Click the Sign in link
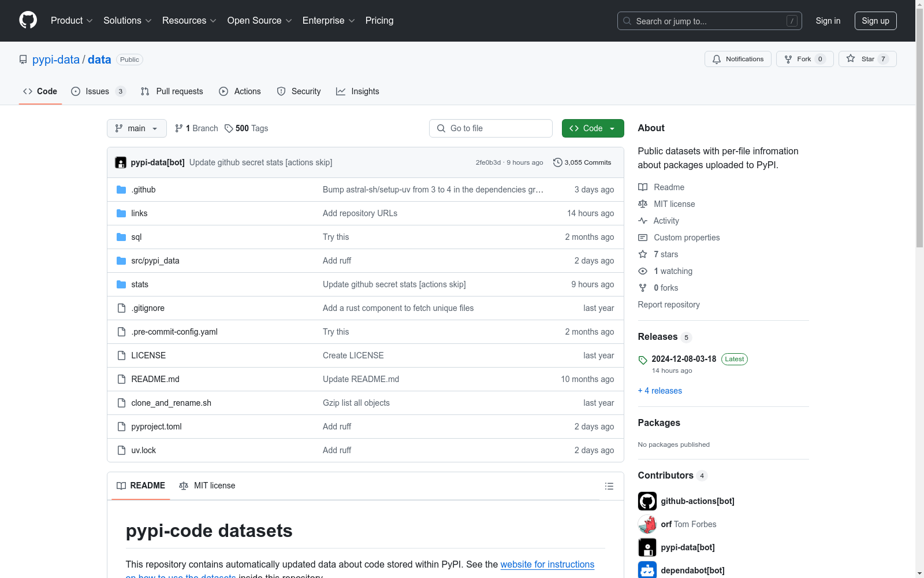 [828, 21]
